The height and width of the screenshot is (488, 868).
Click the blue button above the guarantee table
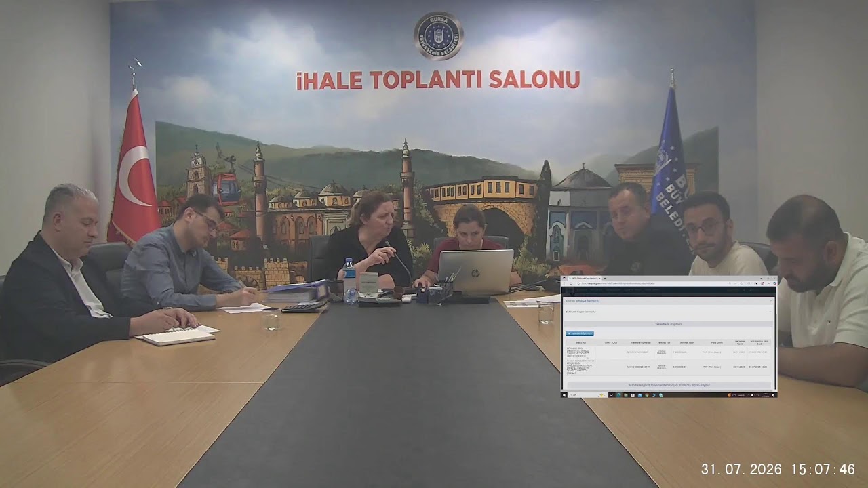tap(580, 333)
